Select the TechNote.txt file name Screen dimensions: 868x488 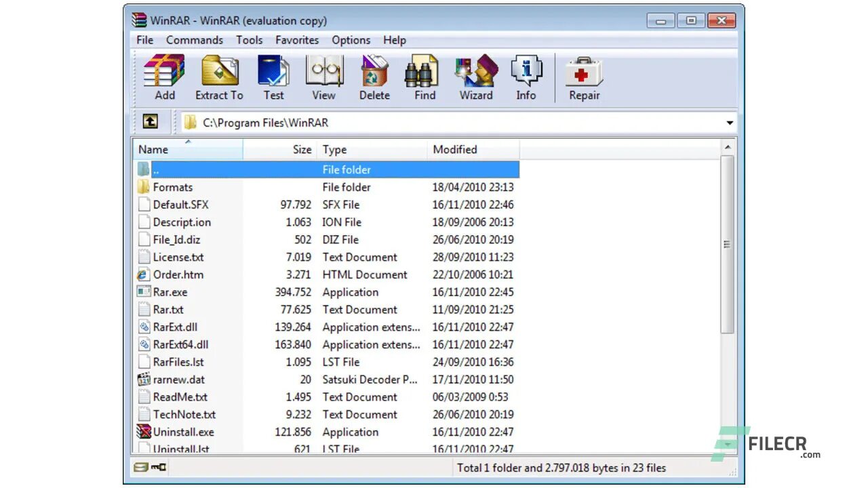[x=184, y=414]
